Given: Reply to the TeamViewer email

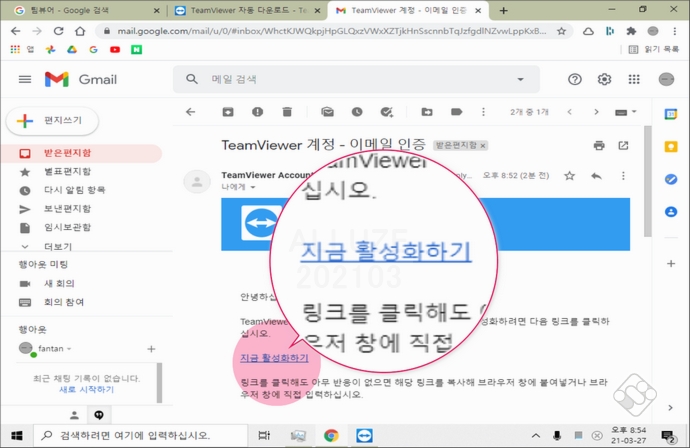Looking at the screenshot, I should tap(596, 176).
